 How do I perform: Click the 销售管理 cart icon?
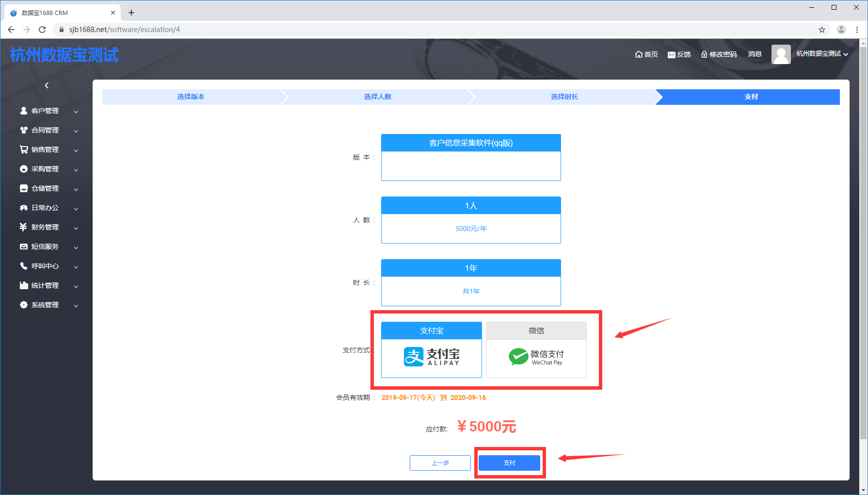pos(23,149)
